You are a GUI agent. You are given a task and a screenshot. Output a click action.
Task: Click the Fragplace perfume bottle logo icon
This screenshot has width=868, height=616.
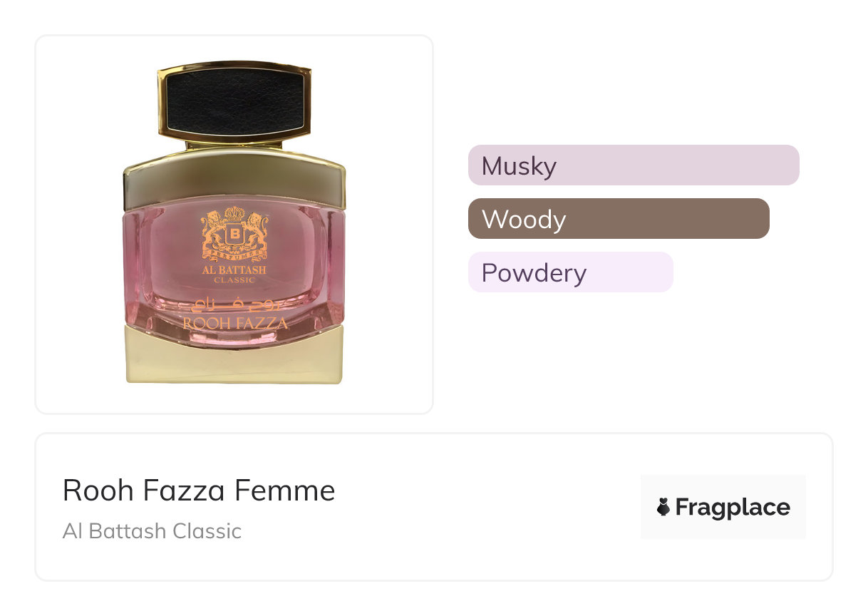coord(663,507)
